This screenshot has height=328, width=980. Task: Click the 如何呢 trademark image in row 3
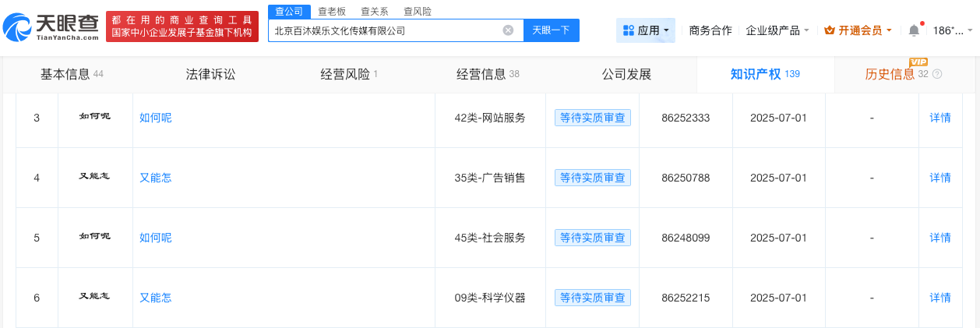click(x=95, y=117)
